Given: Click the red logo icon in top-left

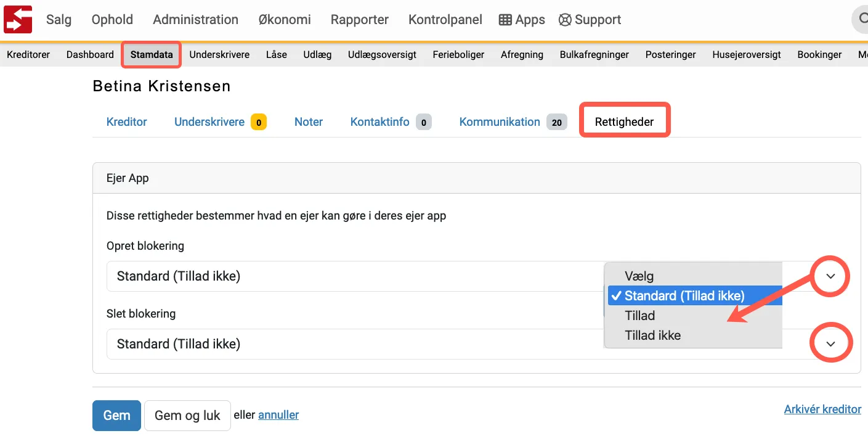Looking at the screenshot, I should 18,19.
